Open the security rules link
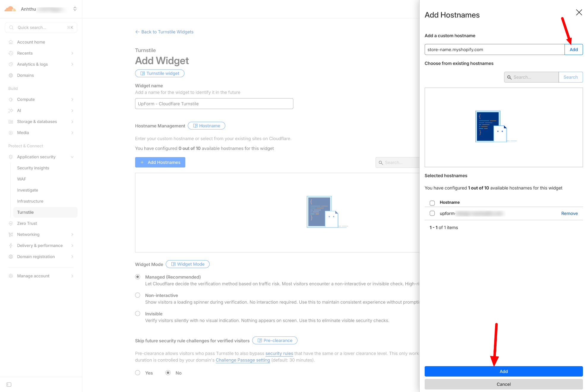This screenshot has height=392, width=588. click(279, 353)
